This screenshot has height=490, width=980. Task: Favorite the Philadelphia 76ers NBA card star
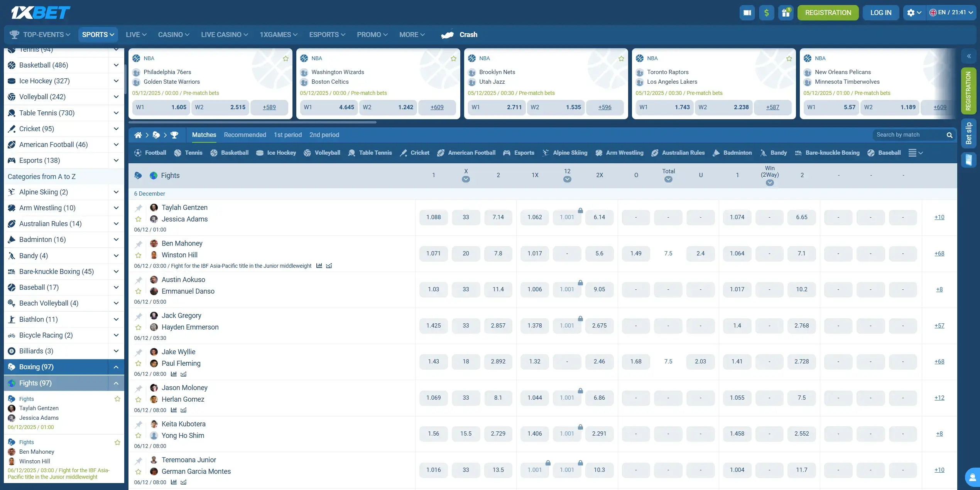click(286, 59)
